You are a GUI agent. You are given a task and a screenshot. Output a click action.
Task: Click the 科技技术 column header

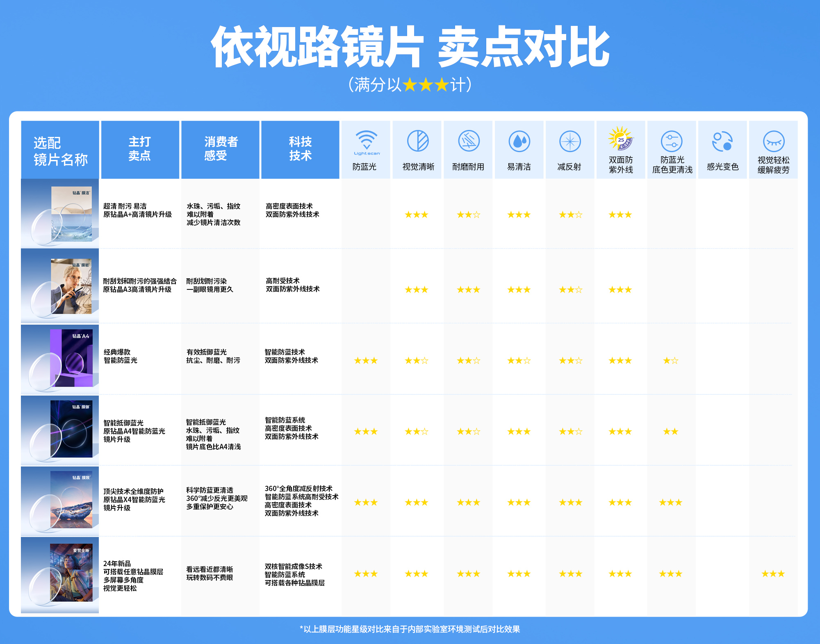(x=300, y=150)
